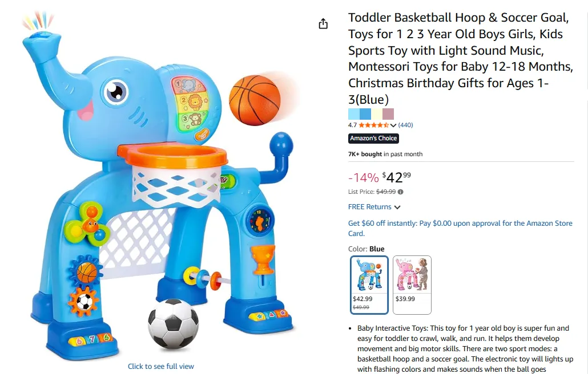Click the dusty pink color swatch
Screen dimensions: 588x374
tap(388, 114)
